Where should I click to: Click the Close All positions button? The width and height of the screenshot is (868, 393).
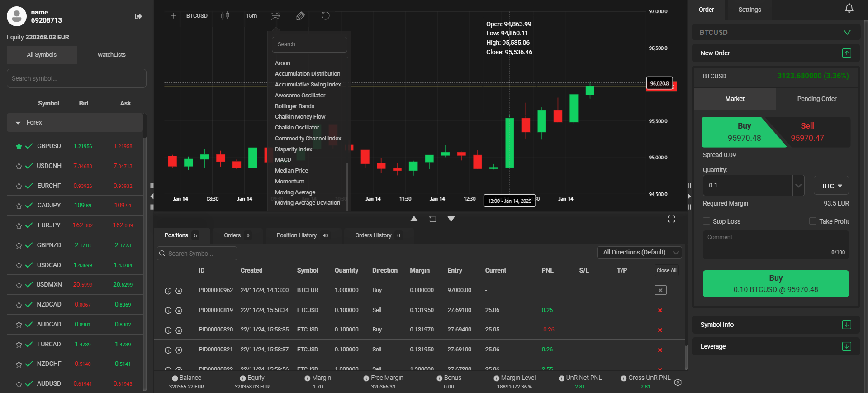tap(666, 270)
